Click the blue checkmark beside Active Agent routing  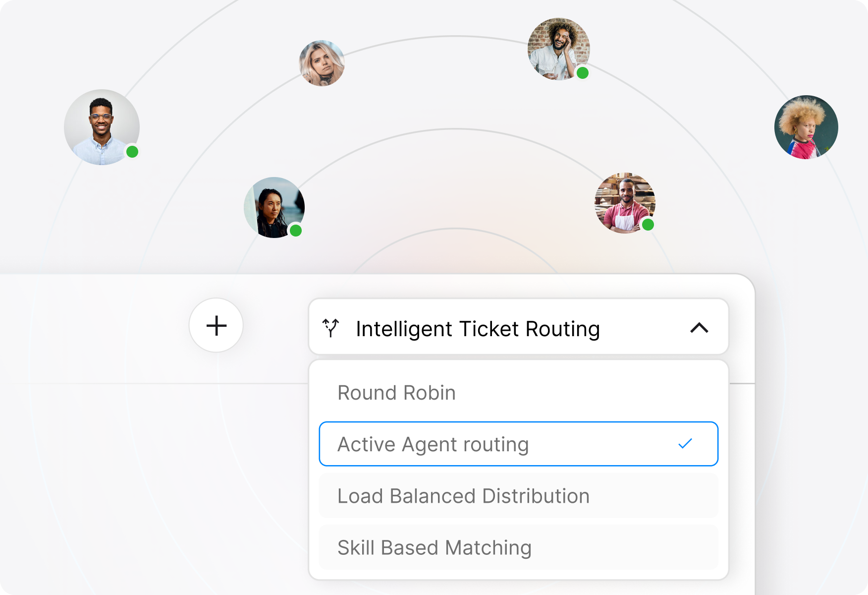[x=686, y=444]
